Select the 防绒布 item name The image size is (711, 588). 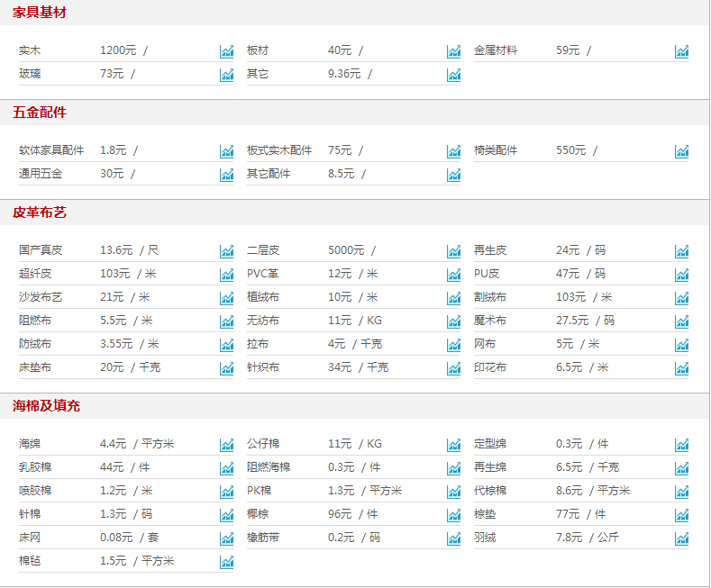(x=35, y=344)
